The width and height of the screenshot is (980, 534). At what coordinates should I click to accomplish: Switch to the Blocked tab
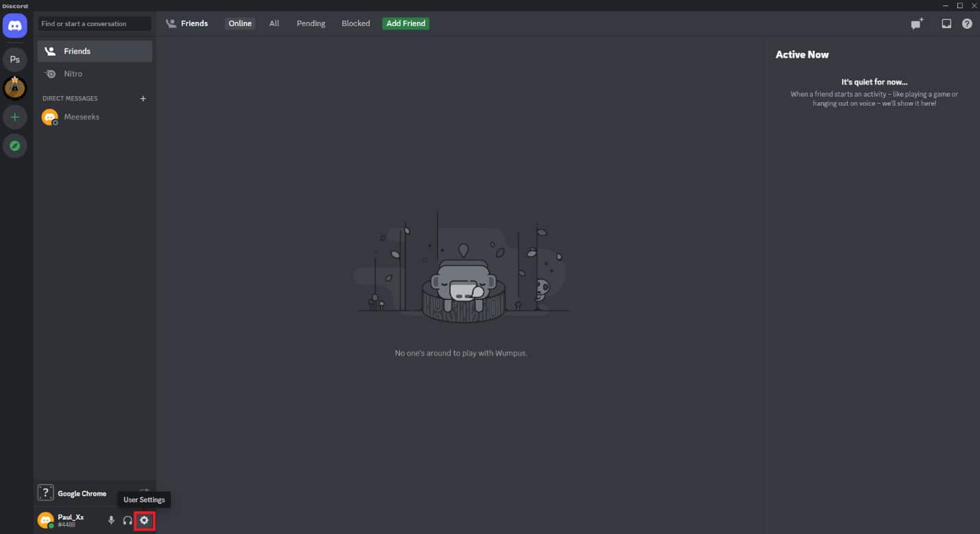(356, 23)
